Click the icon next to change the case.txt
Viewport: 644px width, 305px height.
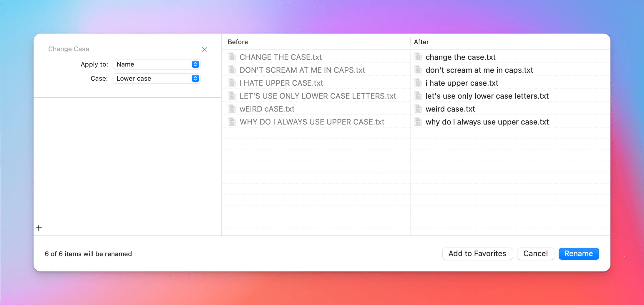coord(418,57)
